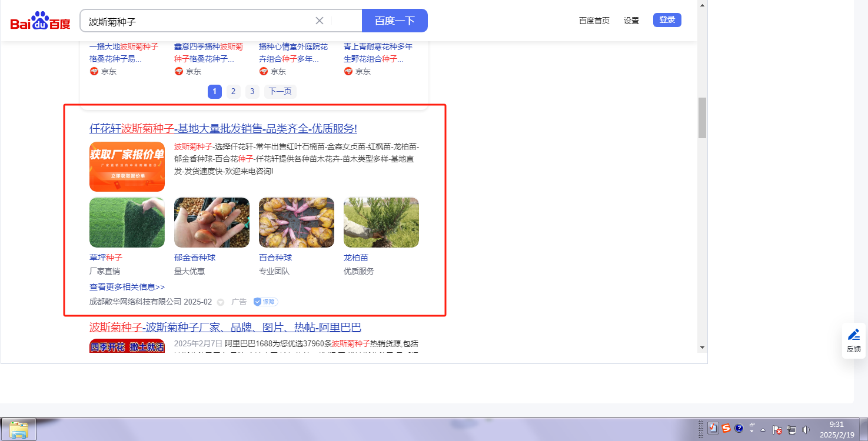
Task: Click the 获取厂家报价单 orange banner image
Action: click(x=127, y=166)
